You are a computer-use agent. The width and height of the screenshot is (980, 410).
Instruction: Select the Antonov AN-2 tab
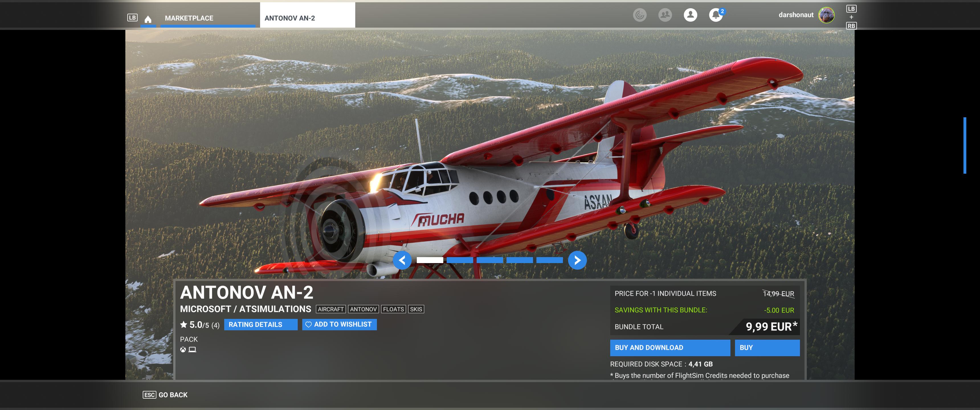(307, 15)
